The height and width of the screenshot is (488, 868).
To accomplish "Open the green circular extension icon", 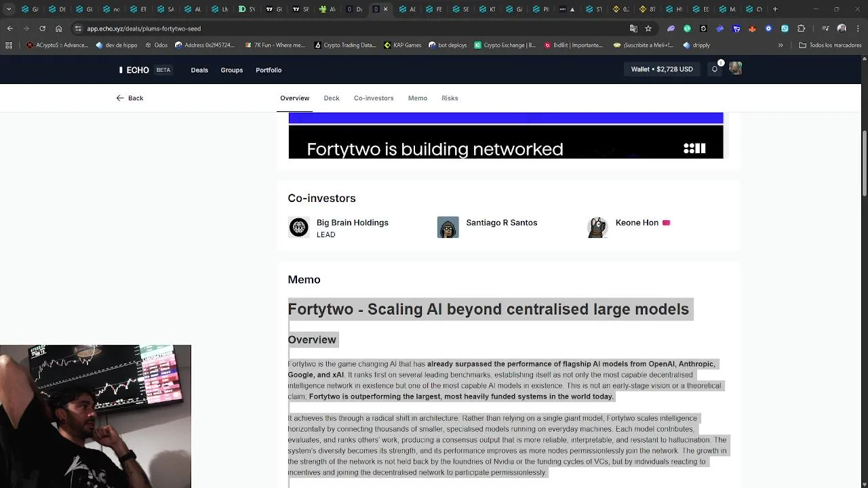I will [x=687, y=28].
